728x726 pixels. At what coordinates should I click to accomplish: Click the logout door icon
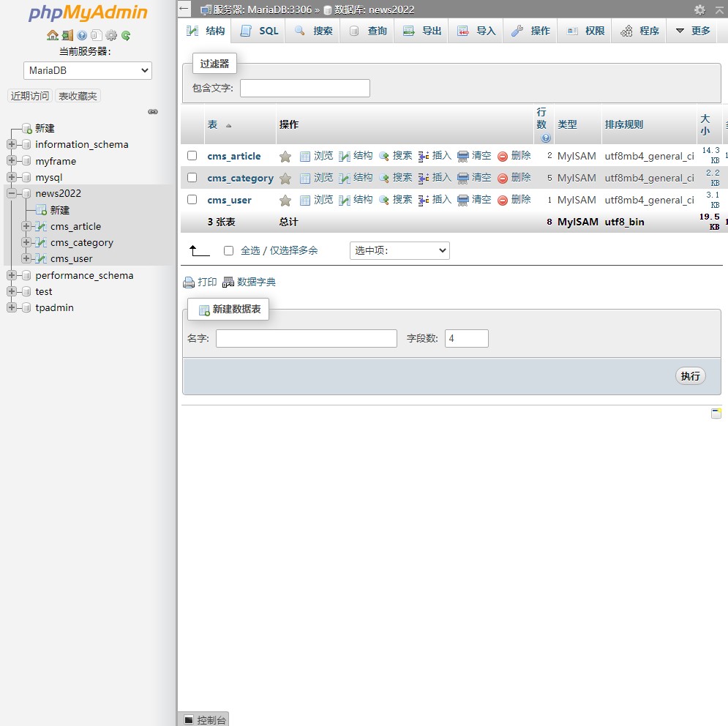click(67, 35)
